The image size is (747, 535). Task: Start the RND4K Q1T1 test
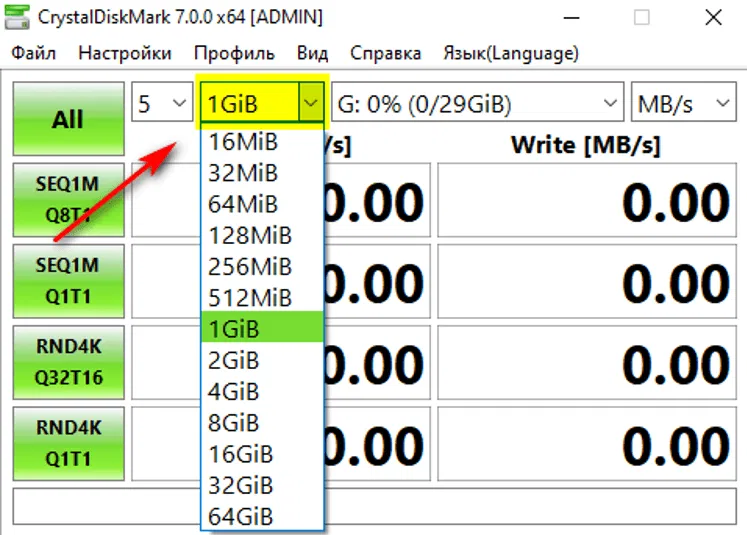[69, 443]
